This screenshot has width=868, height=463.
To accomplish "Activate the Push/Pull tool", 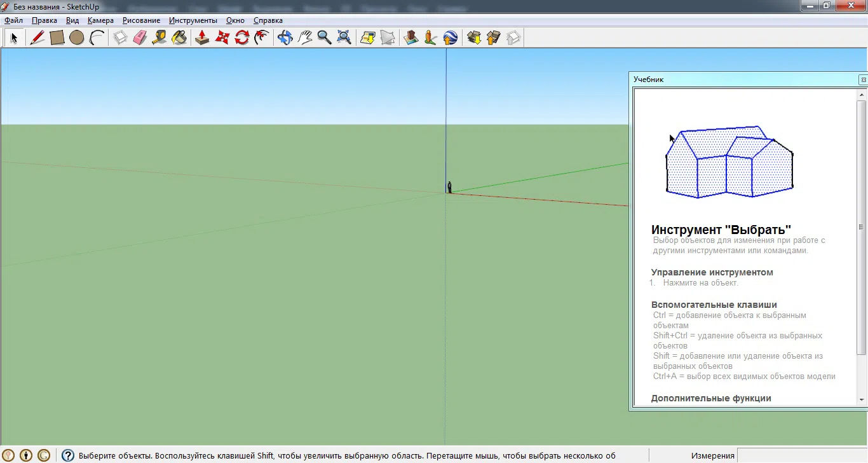I will coord(202,38).
